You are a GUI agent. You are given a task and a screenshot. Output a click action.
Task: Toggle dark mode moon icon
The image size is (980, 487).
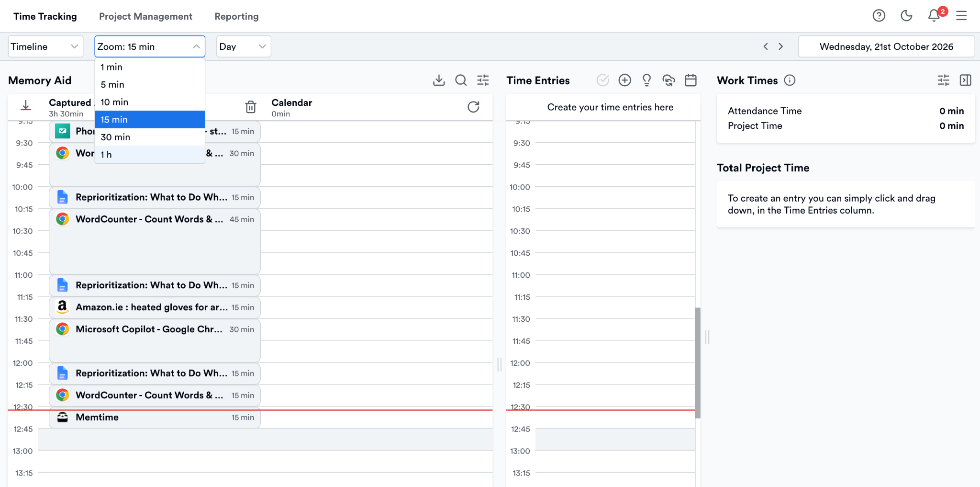pyautogui.click(x=906, y=16)
